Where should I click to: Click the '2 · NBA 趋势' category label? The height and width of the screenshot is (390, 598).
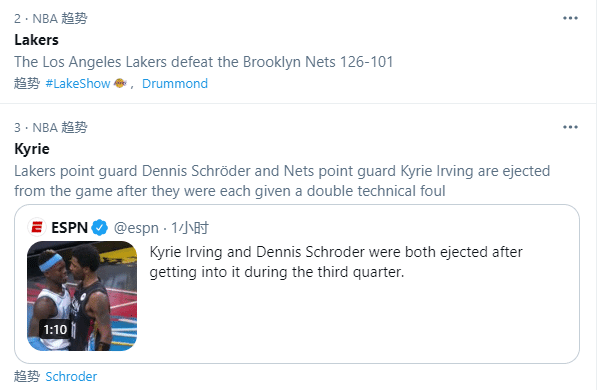click(51, 18)
